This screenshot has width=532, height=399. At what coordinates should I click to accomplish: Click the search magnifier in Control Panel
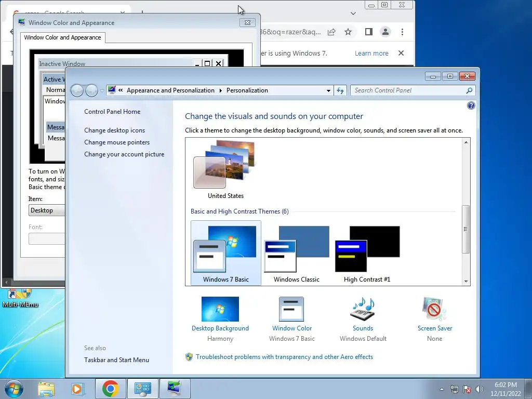pos(469,90)
